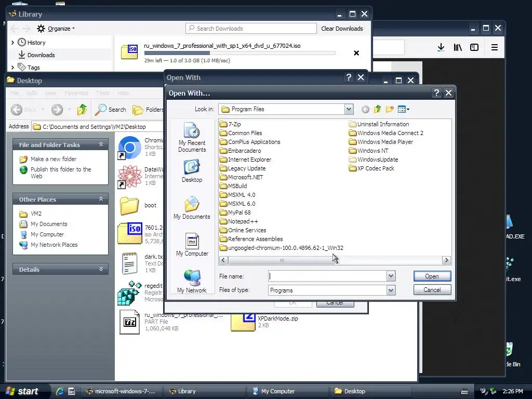Click the Search Downloads field in Library

[x=251, y=29]
